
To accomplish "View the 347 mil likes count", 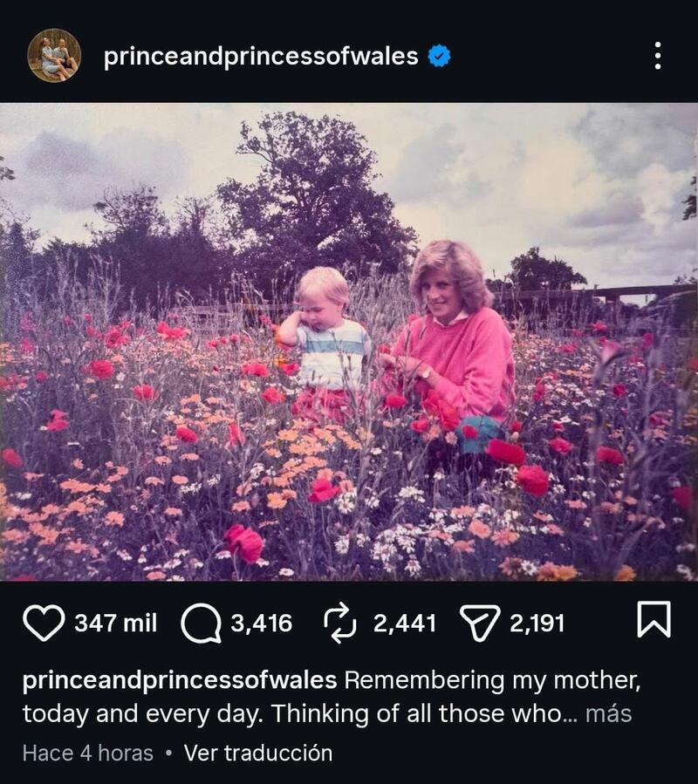I will pyautogui.click(x=115, y=624).
